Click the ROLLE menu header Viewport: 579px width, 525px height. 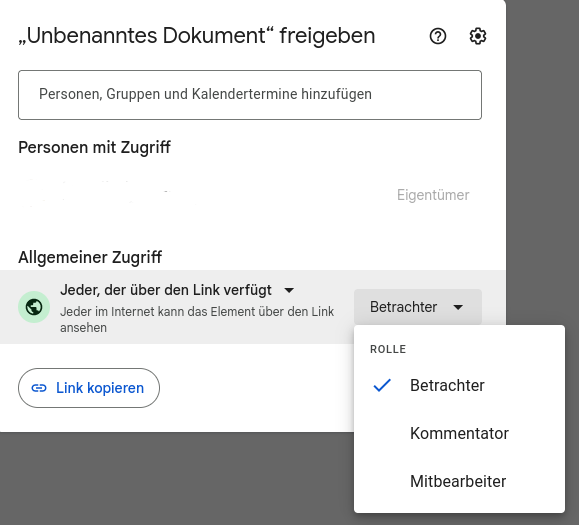click(388, 349)
